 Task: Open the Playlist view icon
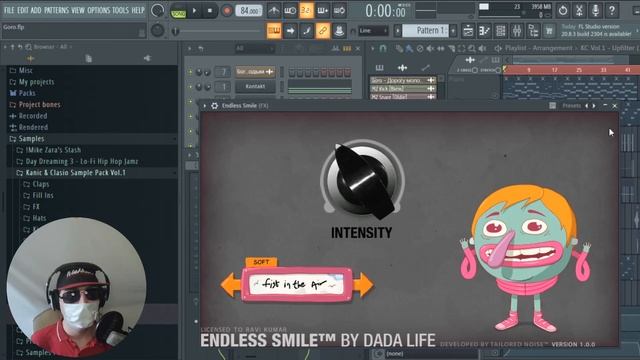tap(468, 31)
